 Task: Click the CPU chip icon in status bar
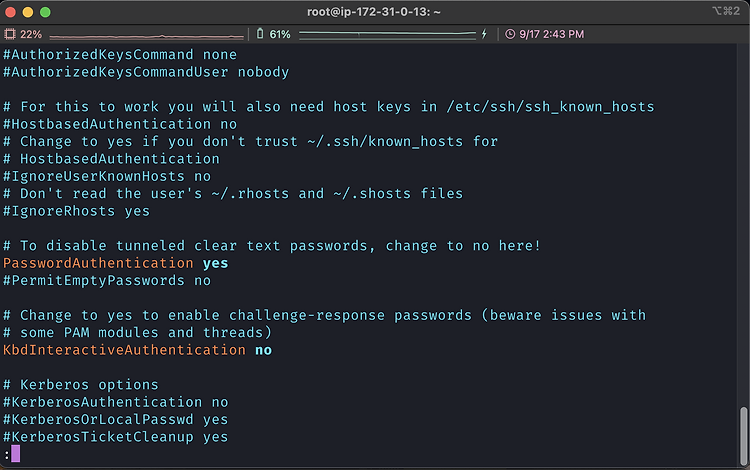tap(10, 34)
